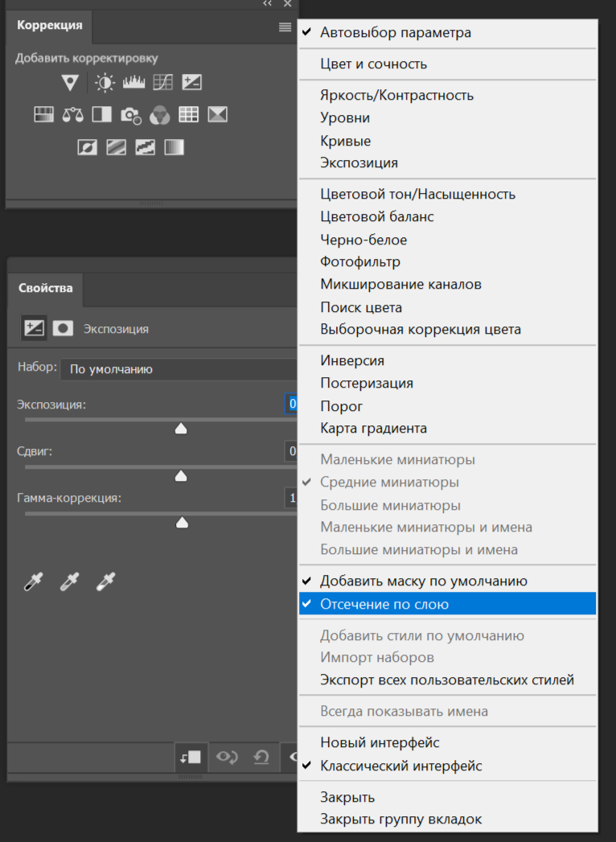Add Color Balance adjustment using the scales icon
Image resolution: width=616 pixels, height=842 pixels.
(x=72, y=114)
